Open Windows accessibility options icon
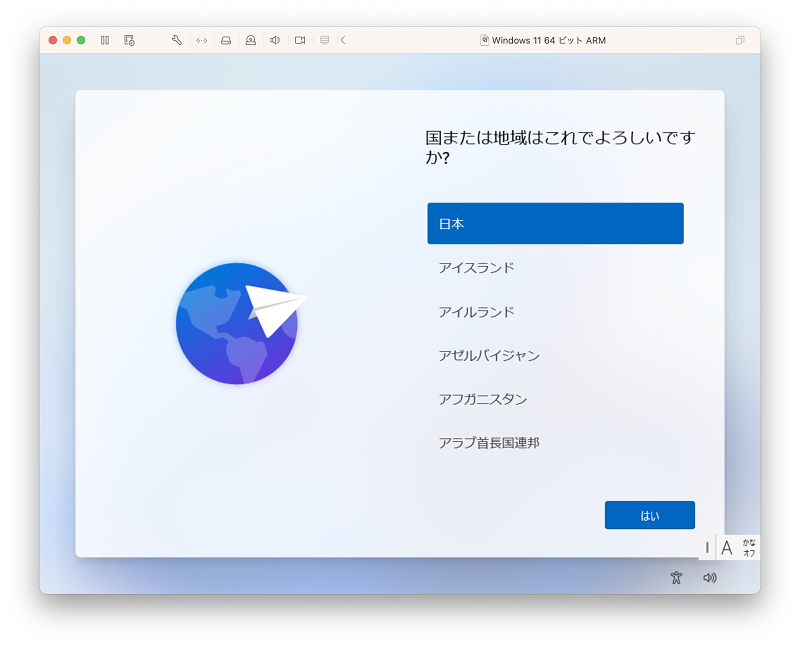Screen dimensions: 800x646 tap(677, 578)
